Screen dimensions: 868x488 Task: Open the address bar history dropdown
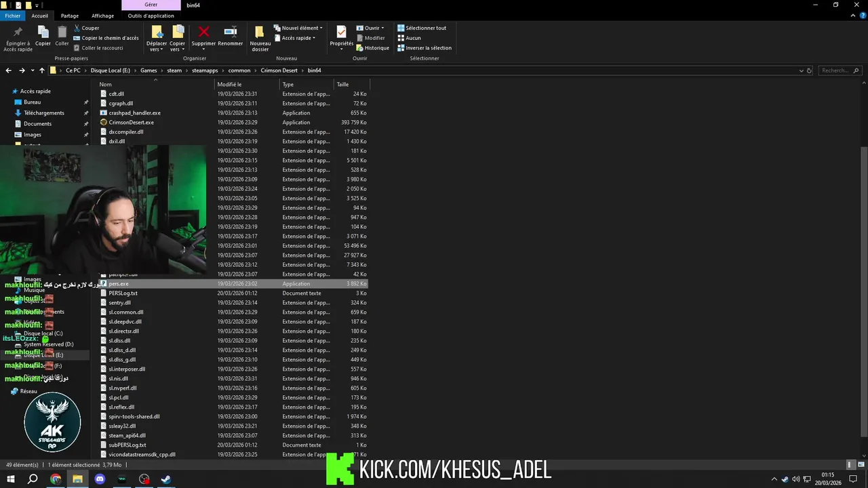click(x=801, y=70)
